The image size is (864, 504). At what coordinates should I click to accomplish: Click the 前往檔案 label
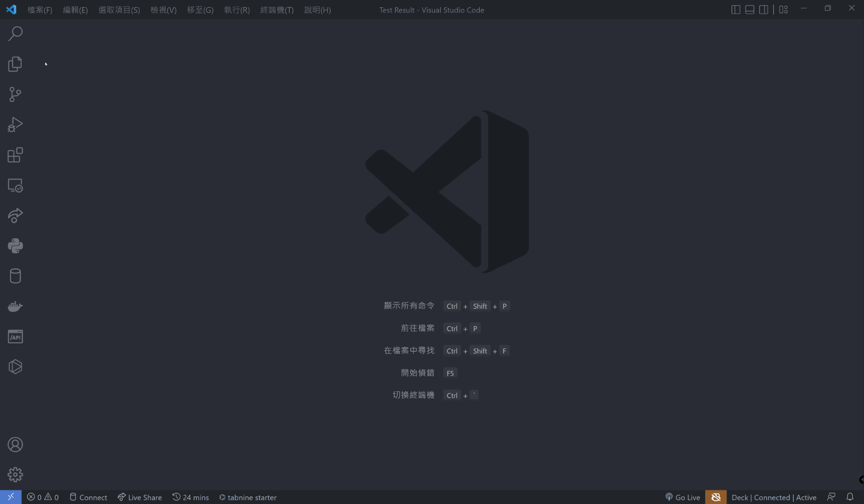[418, 329]
